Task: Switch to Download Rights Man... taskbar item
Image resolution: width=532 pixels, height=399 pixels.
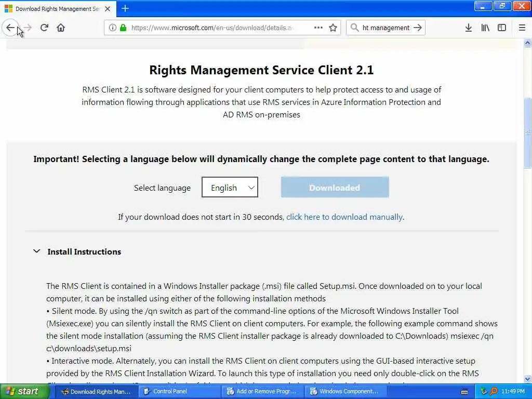Action: (96, 391)
